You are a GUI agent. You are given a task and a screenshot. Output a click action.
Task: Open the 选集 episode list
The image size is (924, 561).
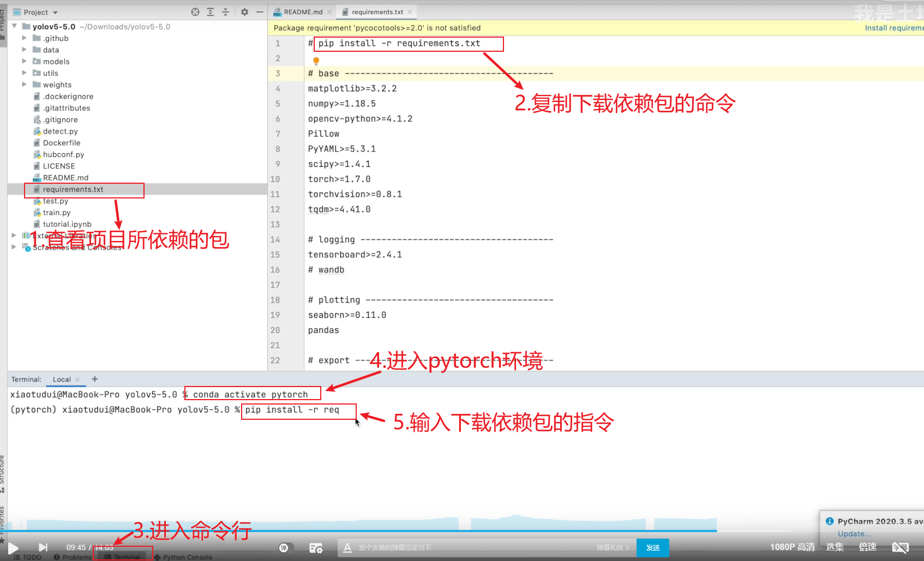835,547
